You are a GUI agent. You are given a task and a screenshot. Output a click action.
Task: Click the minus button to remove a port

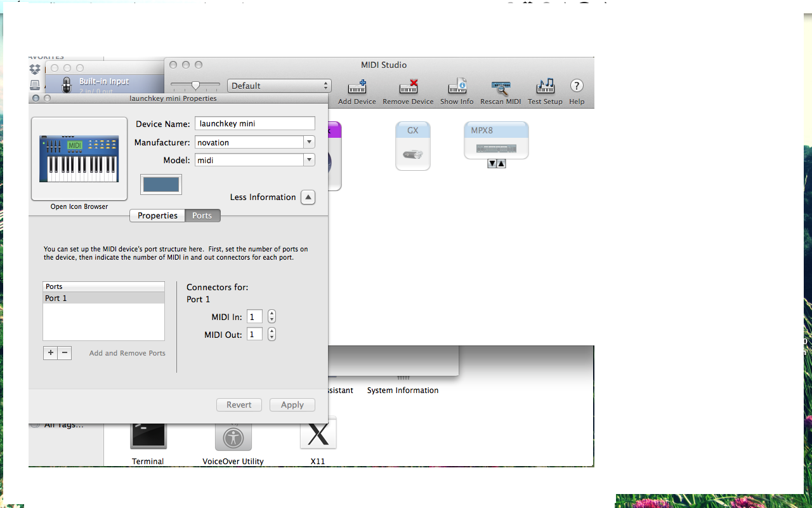(x=64, y=353)
